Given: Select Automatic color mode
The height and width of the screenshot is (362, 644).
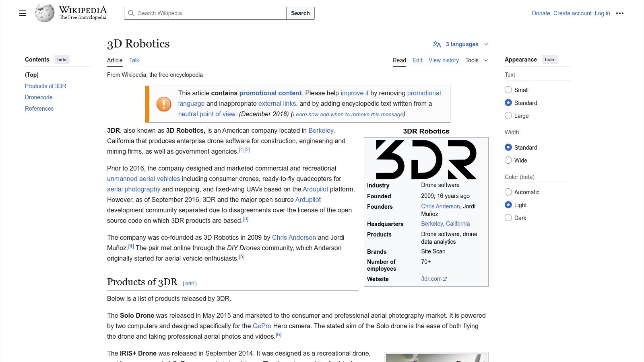Looking at the screenshot, I should [x=508, y=192].
